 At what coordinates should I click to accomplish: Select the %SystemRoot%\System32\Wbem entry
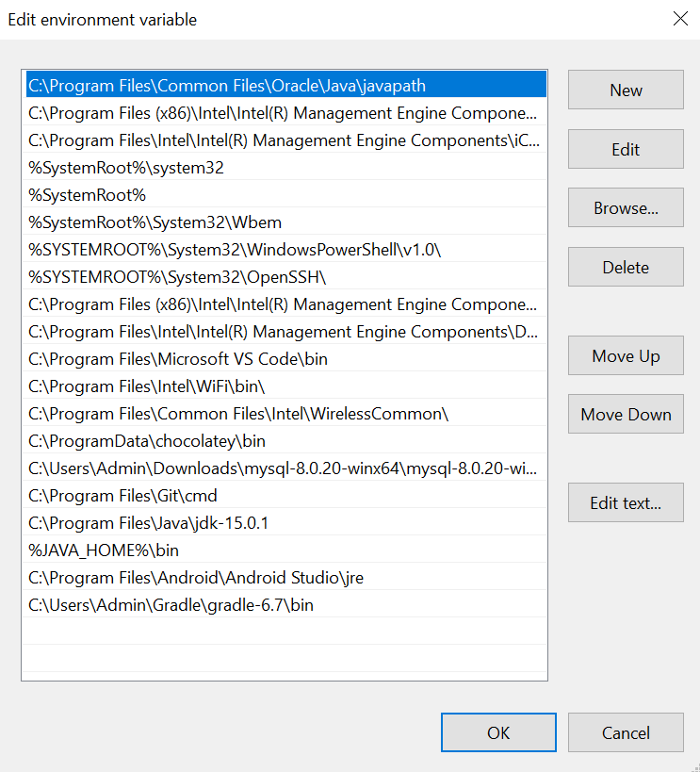pyautogui.click(x=286, y=222)
